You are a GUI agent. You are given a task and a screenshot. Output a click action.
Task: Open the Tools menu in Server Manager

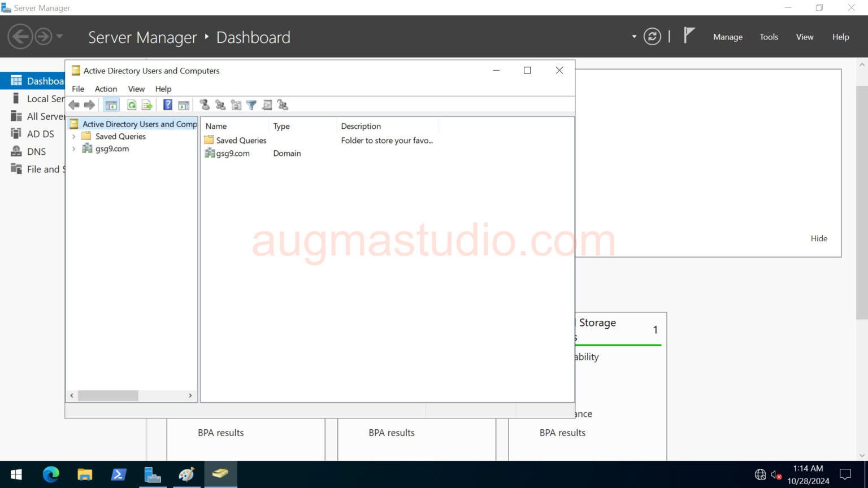[x=769, y=37]
